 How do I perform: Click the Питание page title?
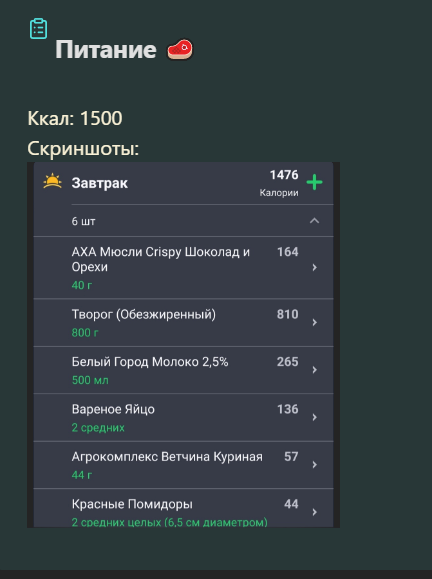coord(106,49)
